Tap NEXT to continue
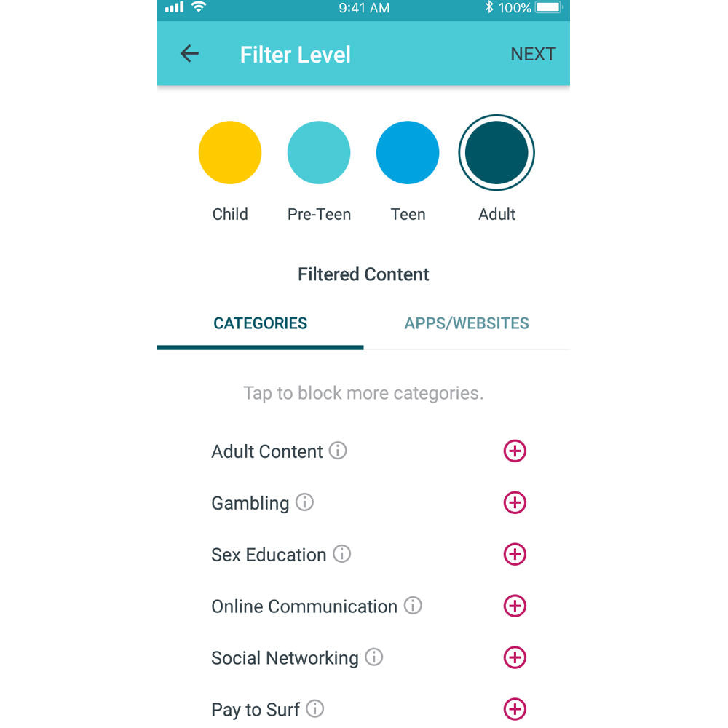The image size is (728, 728). tap(533, 54)
